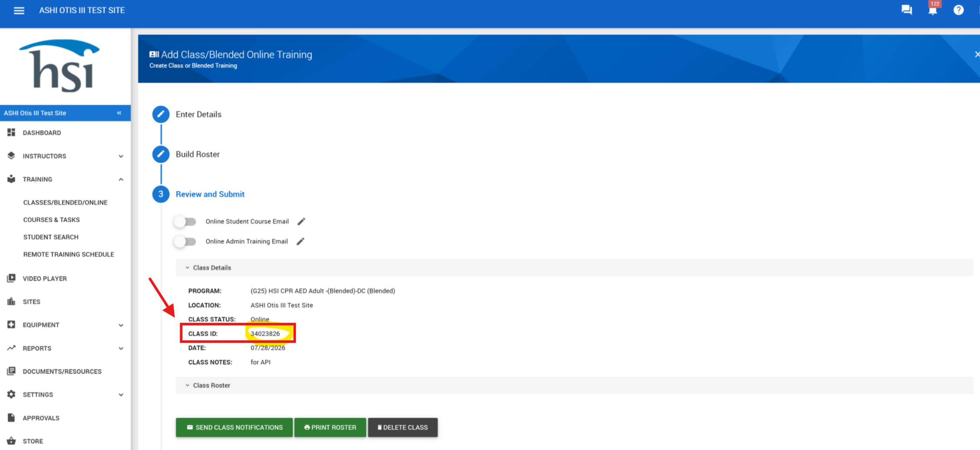Image resolution: width=980 pixels, height=450 pixels.
Task: Click Send Class Notifications button
Action: tap(234, 427)
